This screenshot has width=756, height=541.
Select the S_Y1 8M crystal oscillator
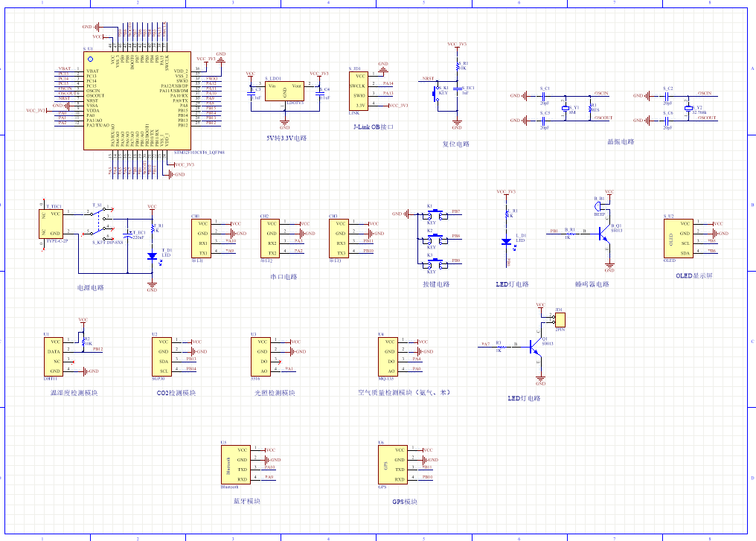point(565,109)
